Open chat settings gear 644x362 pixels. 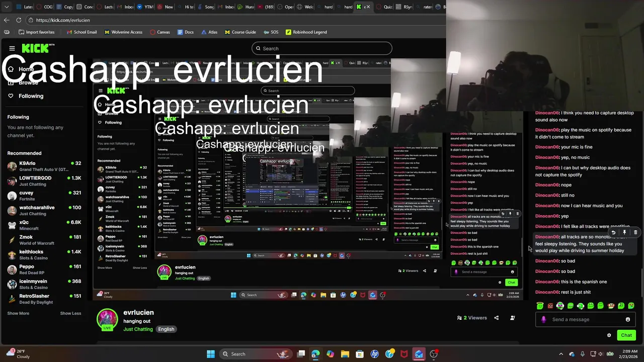click(609, 335)
